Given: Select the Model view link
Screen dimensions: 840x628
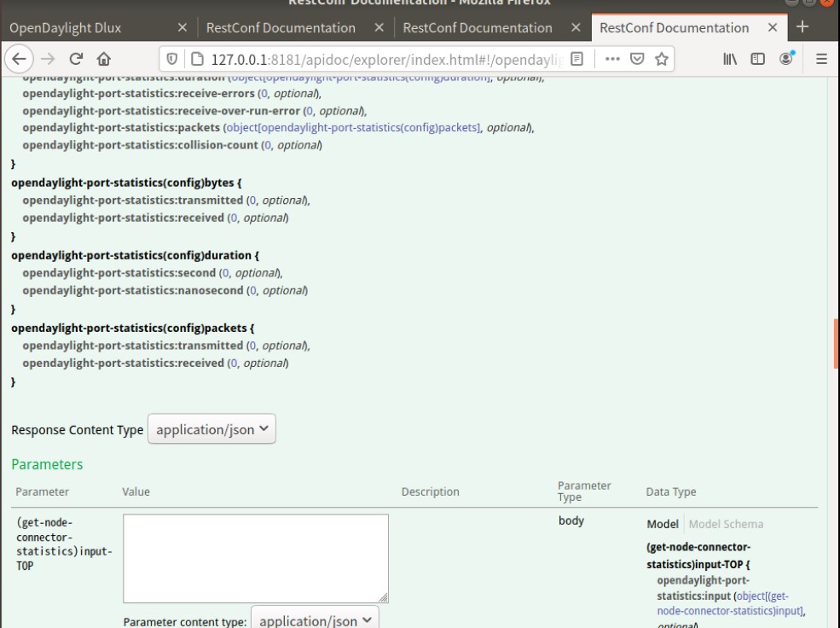Looking at the screenshot, I should (663, 524).
